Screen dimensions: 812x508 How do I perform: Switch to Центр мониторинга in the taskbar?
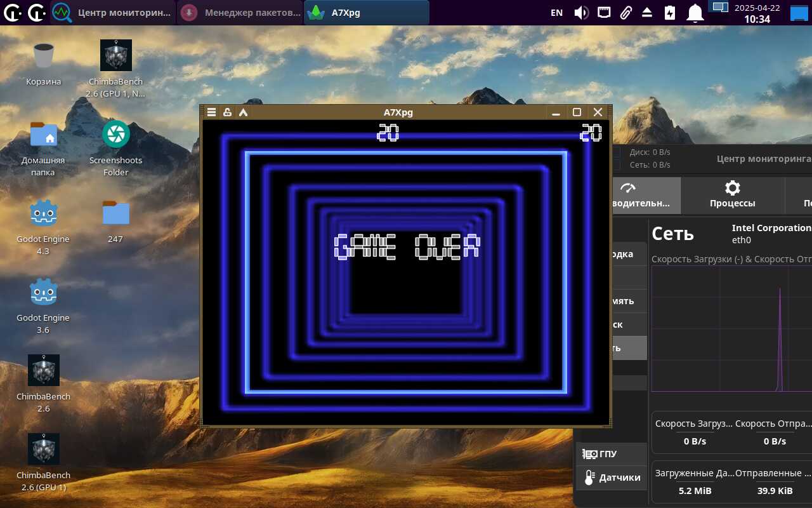click(x=113, y=12)
